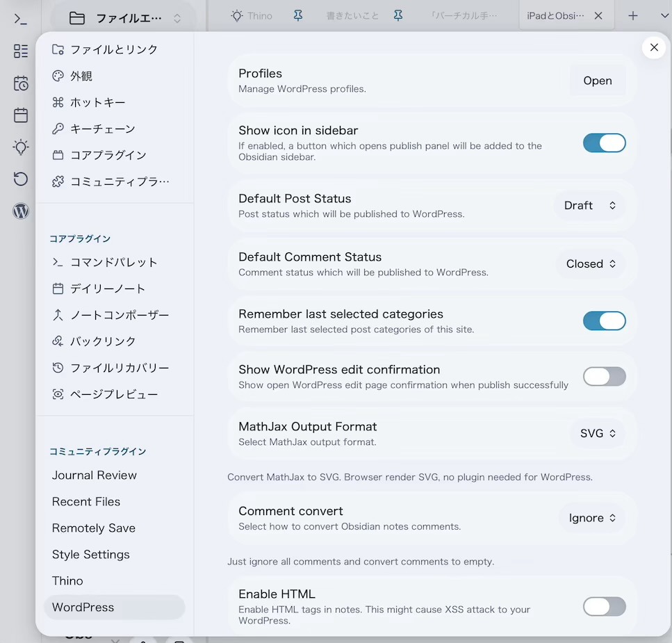Open ホットキー settings

115,102
